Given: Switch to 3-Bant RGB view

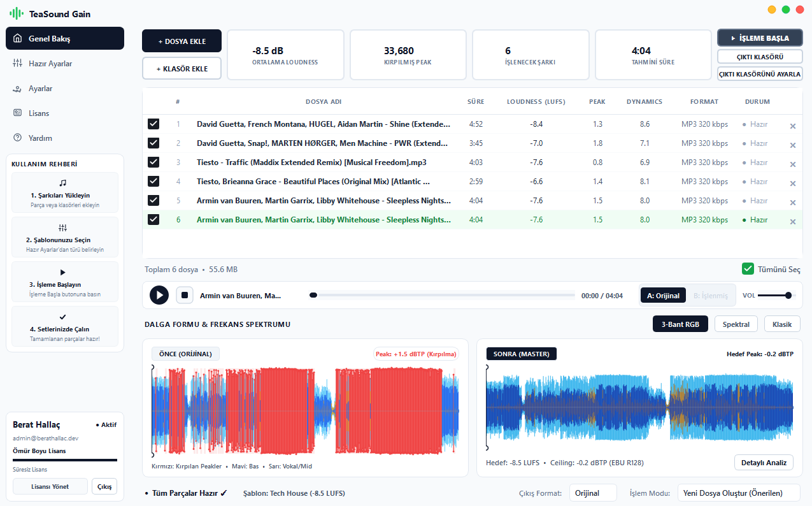Looking at the screenshot, I should (x=680, y=324).
